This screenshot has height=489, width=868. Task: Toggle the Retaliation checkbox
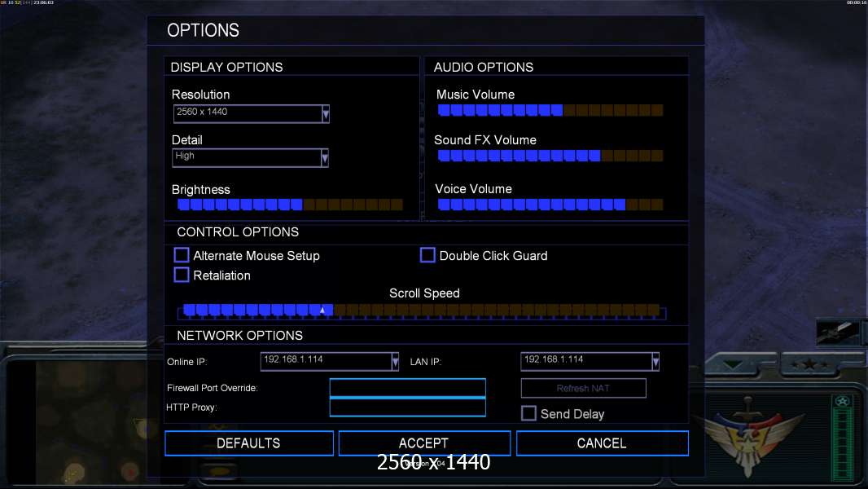tap(182, 275)
